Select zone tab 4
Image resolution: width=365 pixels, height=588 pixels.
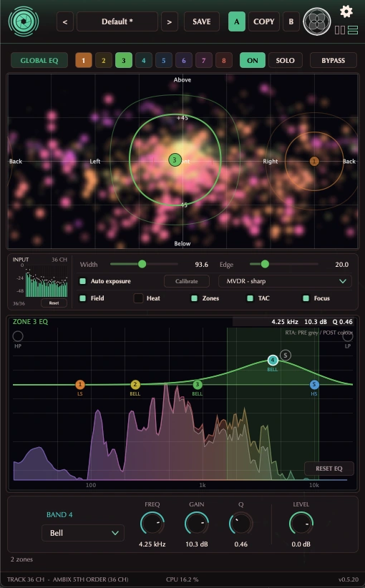pyautogui.click(x=144, y=60)
